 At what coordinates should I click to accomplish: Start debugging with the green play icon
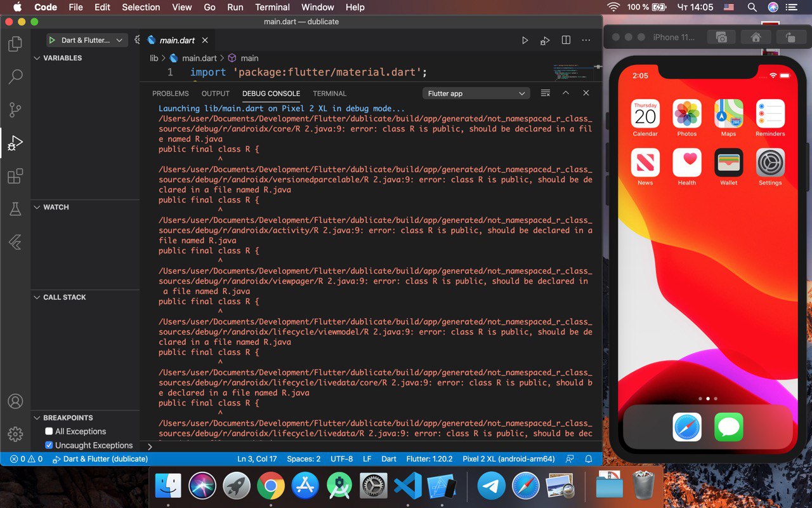pos(53,40)
